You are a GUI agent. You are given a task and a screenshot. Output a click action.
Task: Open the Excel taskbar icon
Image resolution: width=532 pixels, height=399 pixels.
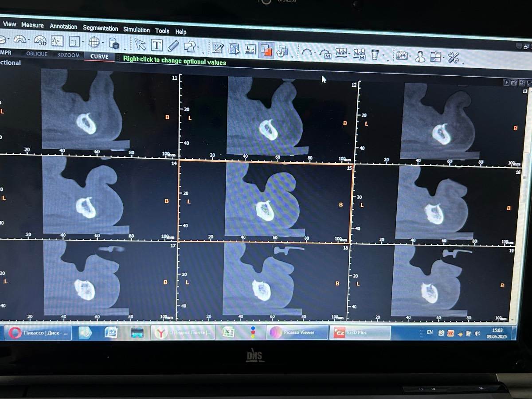click(x=228, y=332)
